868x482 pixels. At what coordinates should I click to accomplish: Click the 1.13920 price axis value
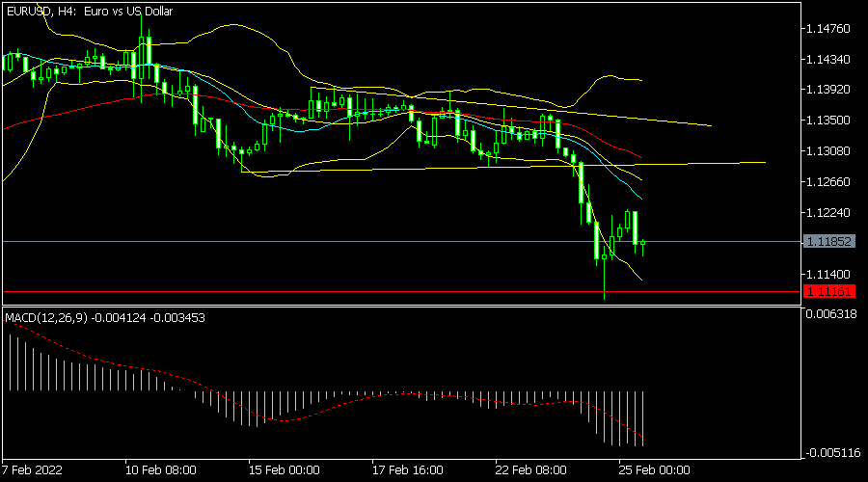point(828,90)
